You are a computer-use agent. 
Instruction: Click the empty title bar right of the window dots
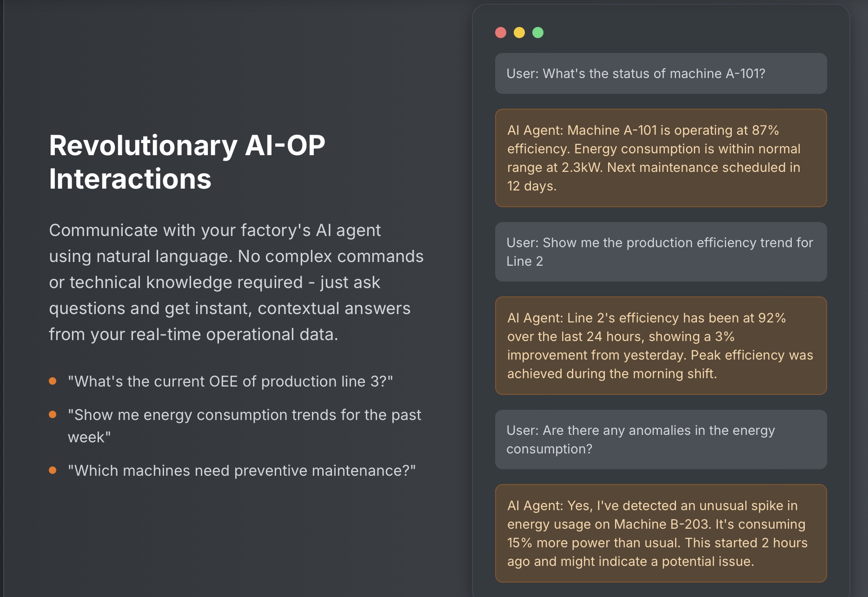tap(683, 33)
